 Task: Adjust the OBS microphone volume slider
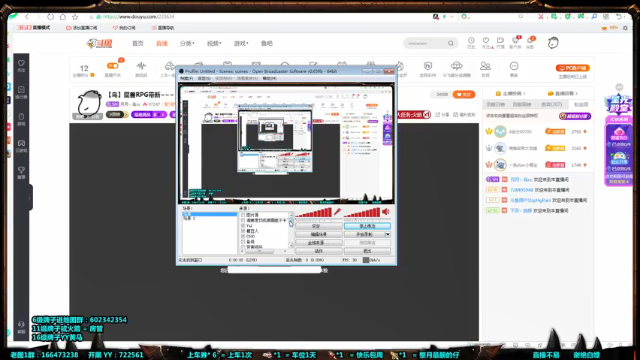[x=313, y=212]
